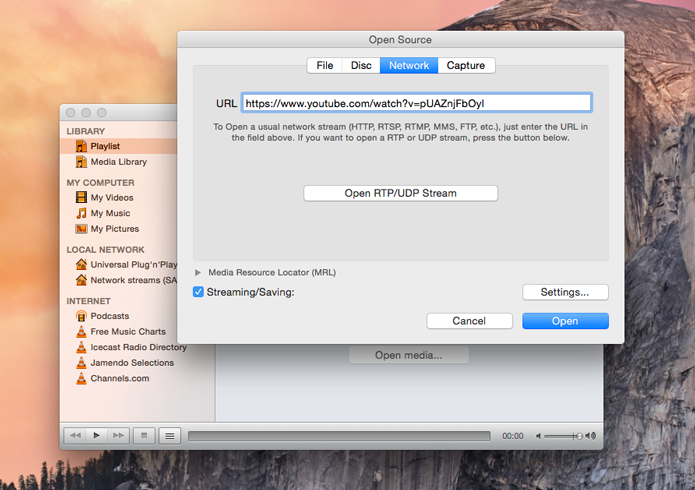Click the Open RTP/UDP Stream button
Image resolution: width=695 pixels, height=490 pixels.
coord(401,193)
